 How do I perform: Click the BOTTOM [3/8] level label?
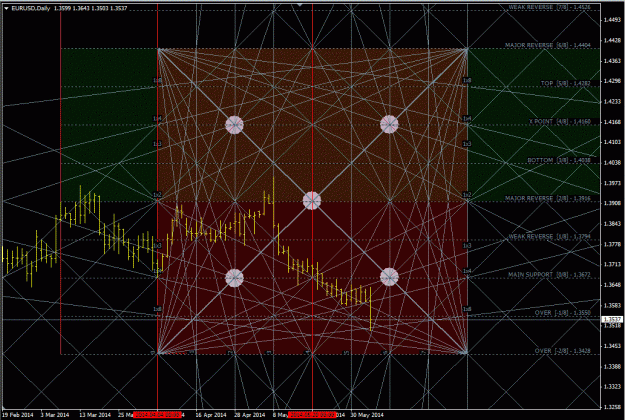(x=559, y=160)
